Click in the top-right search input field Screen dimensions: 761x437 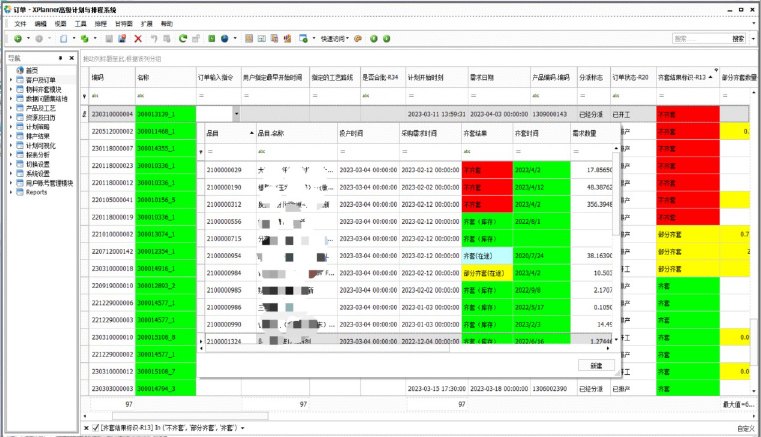[x=701, y=39]
